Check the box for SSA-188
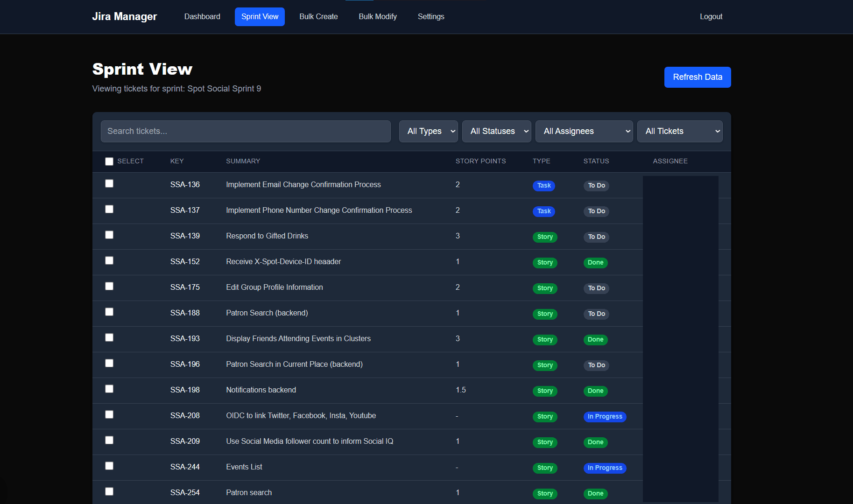The width and height of the screenshot is (853, 504). pos(109,312)
